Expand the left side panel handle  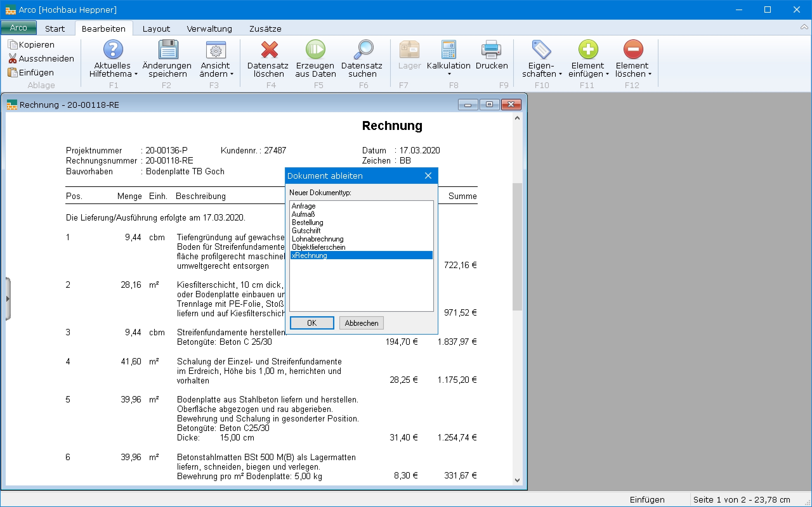(x=8, y=298)
